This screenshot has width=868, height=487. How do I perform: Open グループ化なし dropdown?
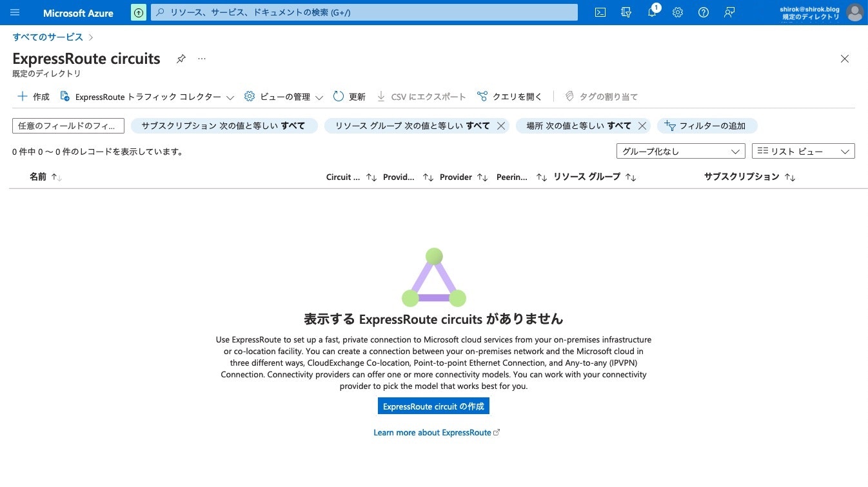(x=681, y=151)
